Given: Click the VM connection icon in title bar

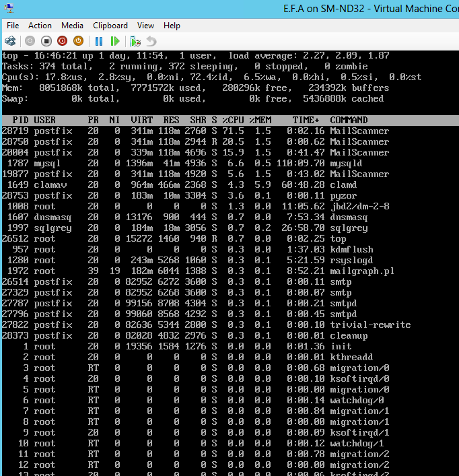Looking at the screenshot, I should click(8, 8).
